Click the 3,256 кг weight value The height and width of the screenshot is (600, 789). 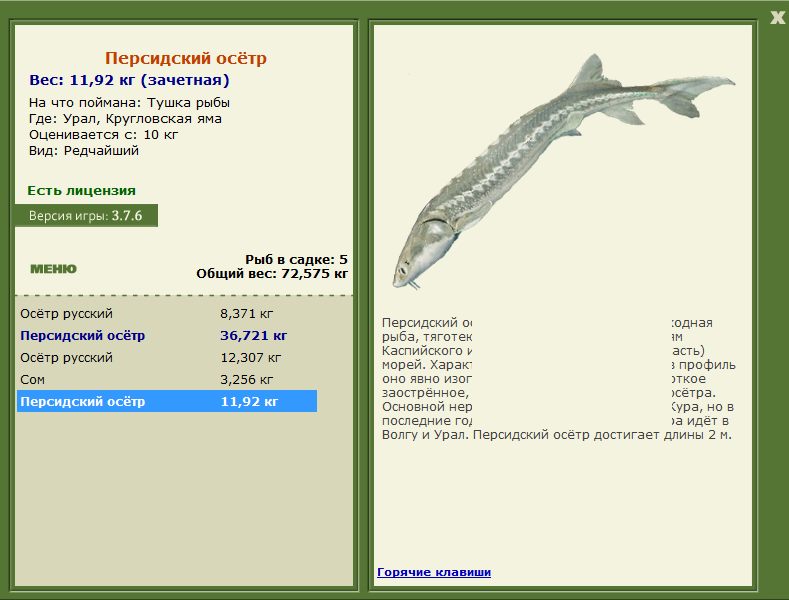click(247, 380)
